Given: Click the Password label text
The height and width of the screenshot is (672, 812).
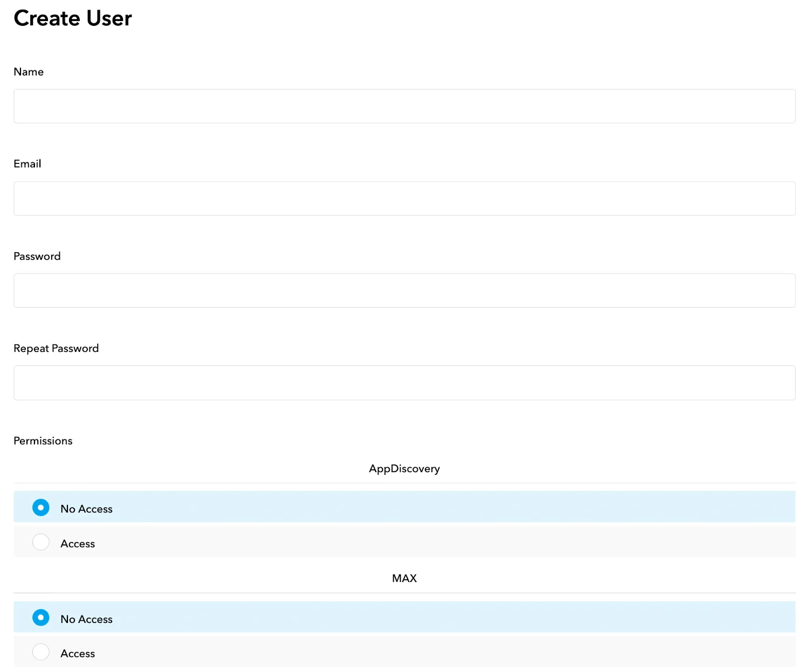Looking at the screenshot, I should (x=37, y=257).
